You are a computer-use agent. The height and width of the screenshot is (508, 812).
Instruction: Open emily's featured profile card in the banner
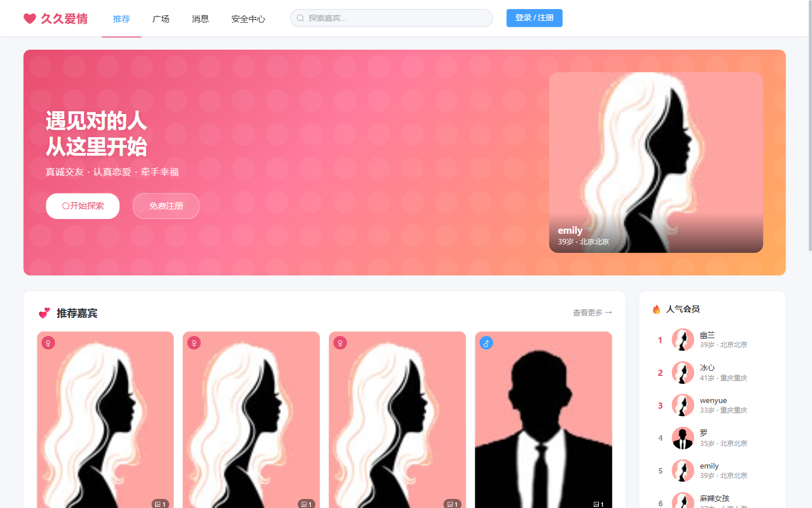(656, 163)
